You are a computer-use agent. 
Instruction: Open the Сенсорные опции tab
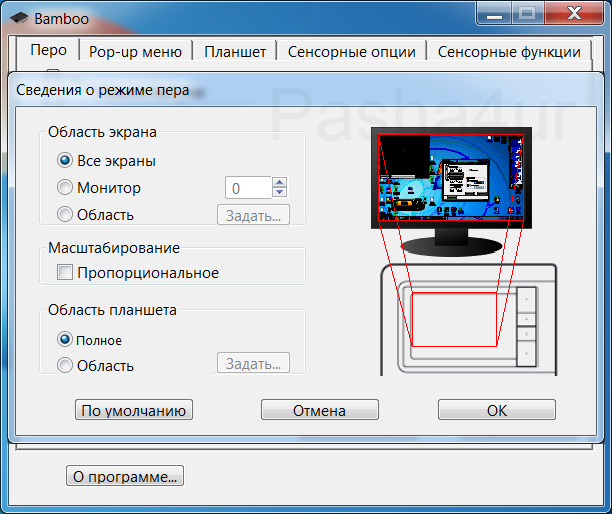pos(352,52)
